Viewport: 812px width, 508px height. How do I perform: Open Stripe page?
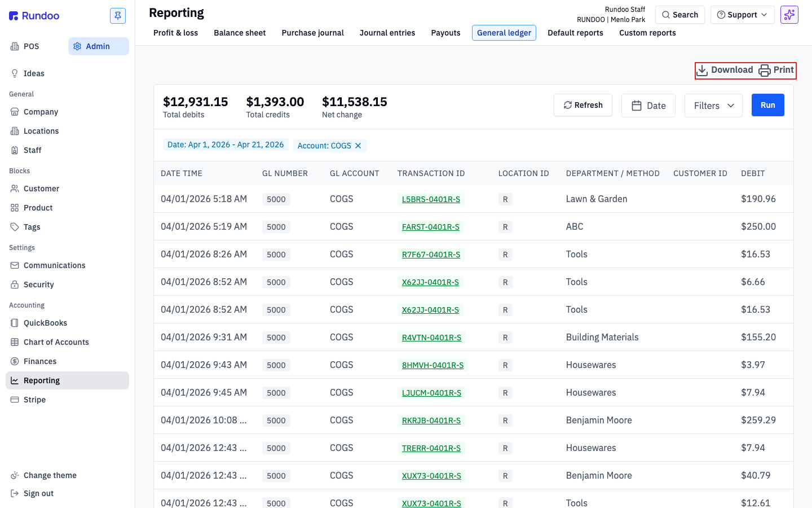click(x=67, y=400)
